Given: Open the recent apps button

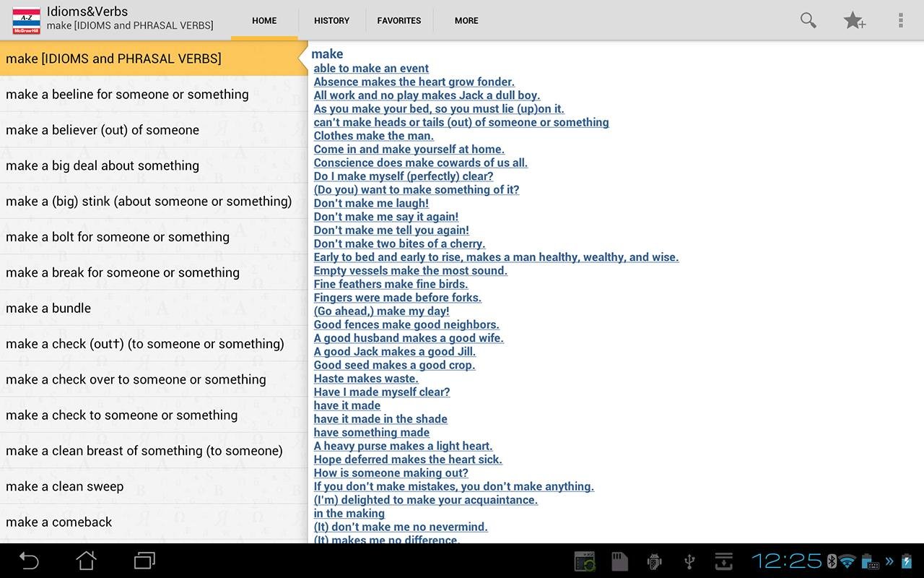Looking at the screenshot, I should [144, 560].
